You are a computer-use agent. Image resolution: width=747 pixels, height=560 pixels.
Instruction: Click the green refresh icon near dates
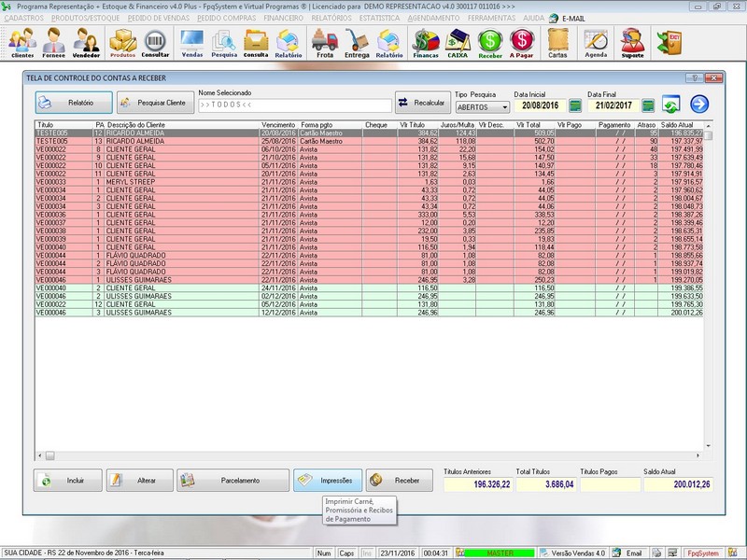point(670,105)
